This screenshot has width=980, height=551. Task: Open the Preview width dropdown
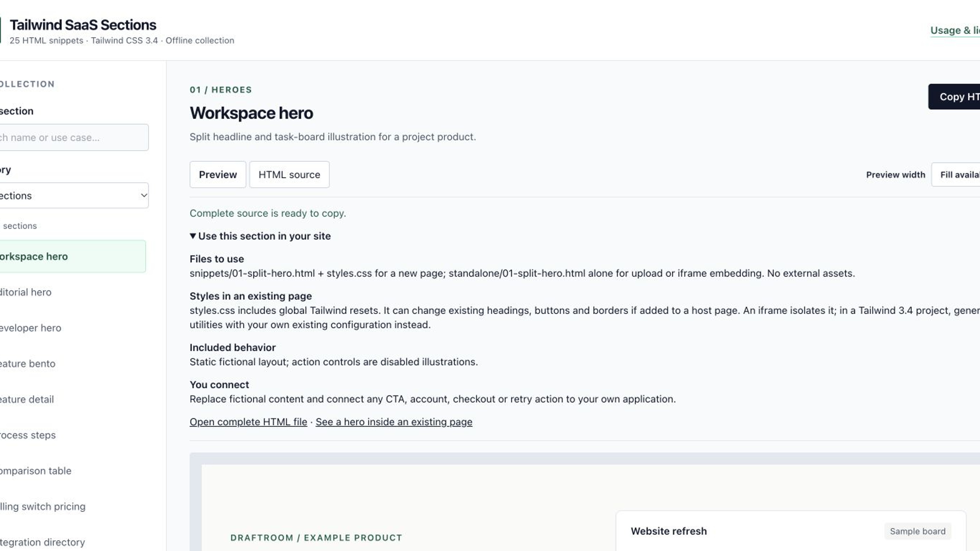955,175
